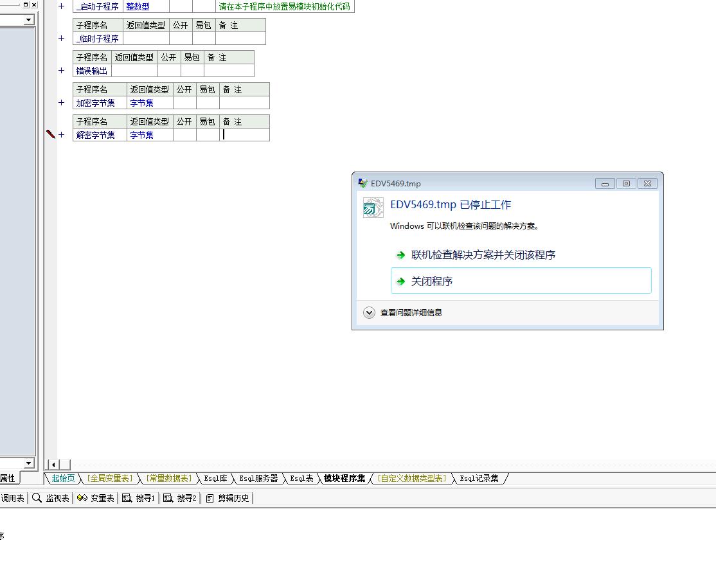Click the green arrow beside 联机检查解决方案
The image size is (716, 588).
(400, 254)
